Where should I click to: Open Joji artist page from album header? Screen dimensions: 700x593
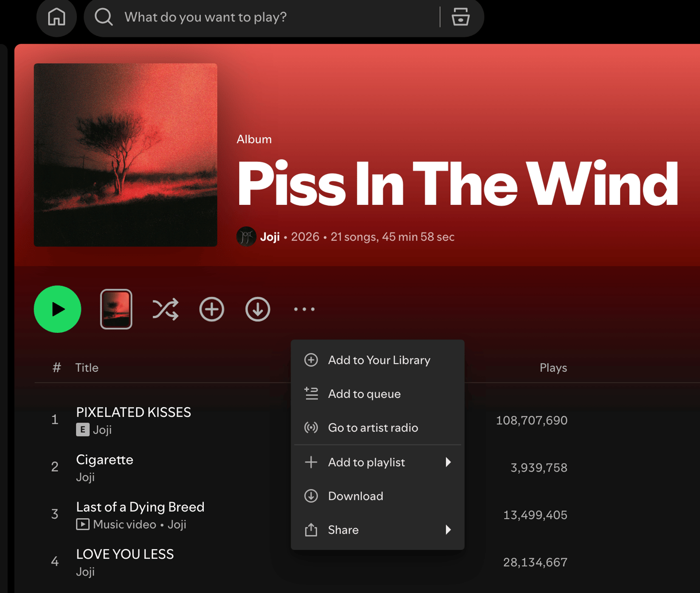270,237
